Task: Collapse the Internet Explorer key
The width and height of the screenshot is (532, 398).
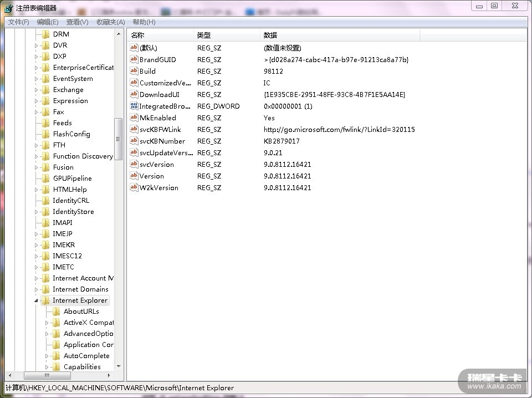Action: tap(36, 300)
